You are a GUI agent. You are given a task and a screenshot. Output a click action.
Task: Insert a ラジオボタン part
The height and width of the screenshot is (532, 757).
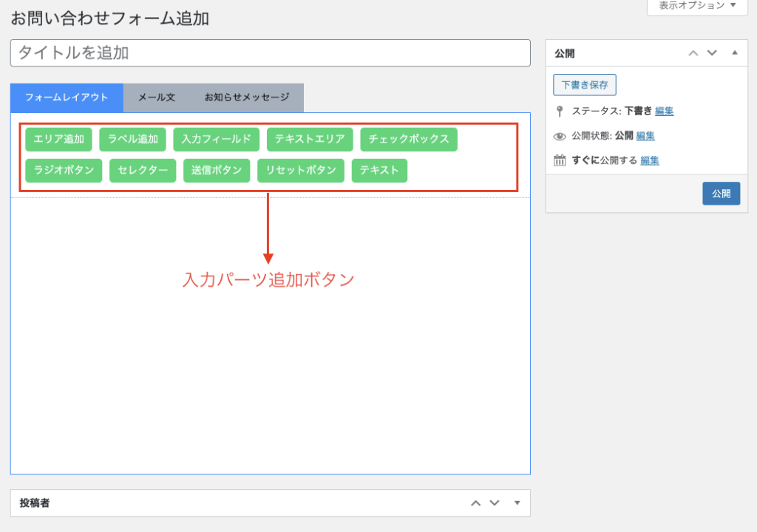click(x=64, y=170)
